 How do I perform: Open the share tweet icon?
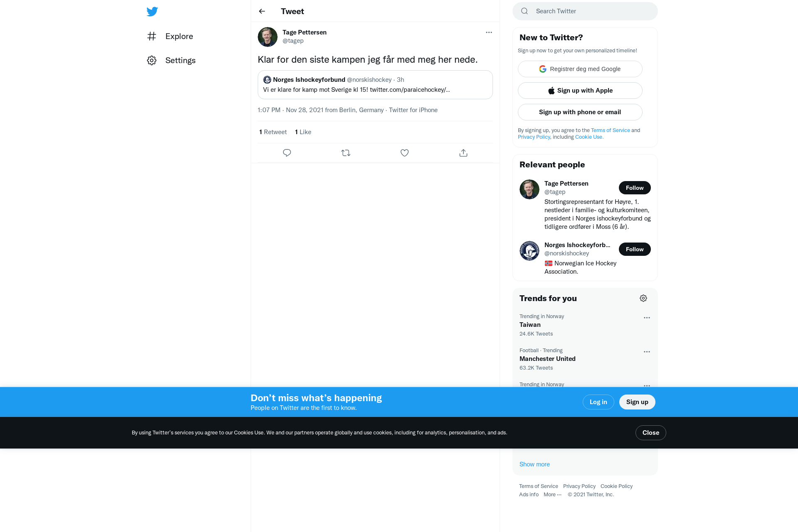[463, 153]
